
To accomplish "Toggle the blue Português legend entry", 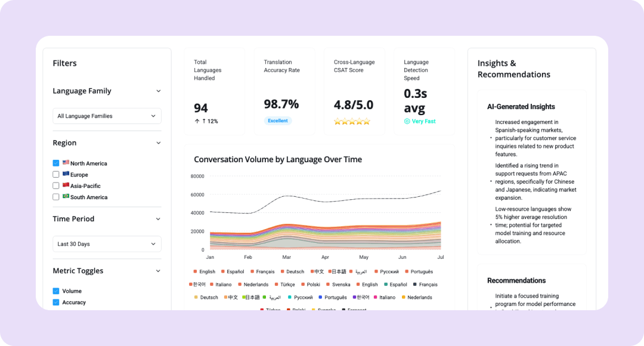I will pos(333,297).
